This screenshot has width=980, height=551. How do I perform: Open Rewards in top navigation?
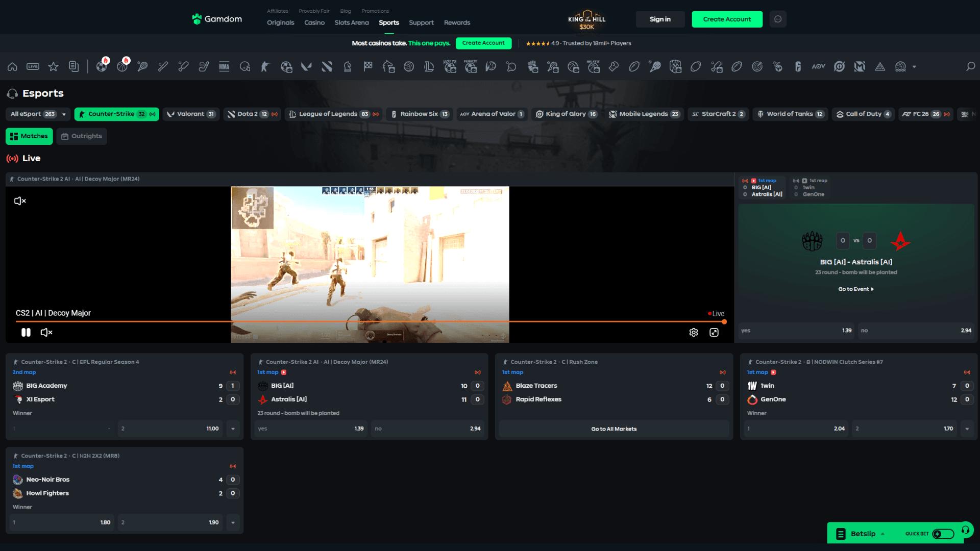tap(457, 23)
